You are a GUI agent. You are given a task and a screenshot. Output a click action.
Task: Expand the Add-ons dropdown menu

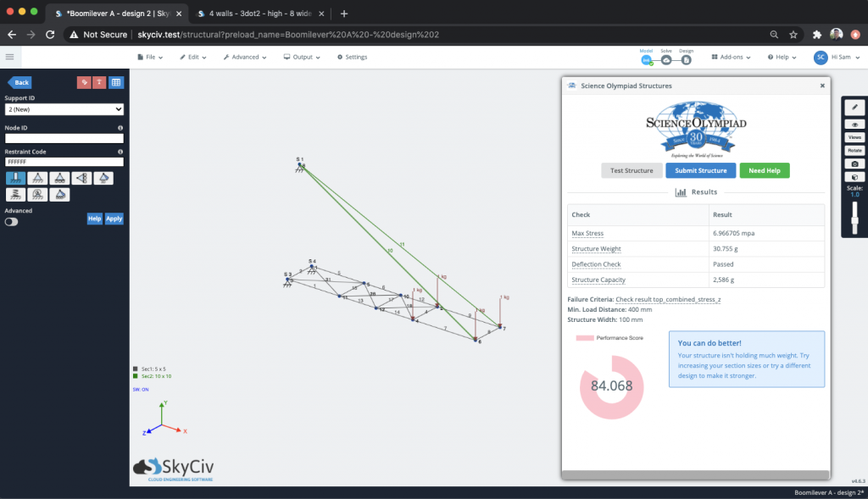(x=731, y=57)
